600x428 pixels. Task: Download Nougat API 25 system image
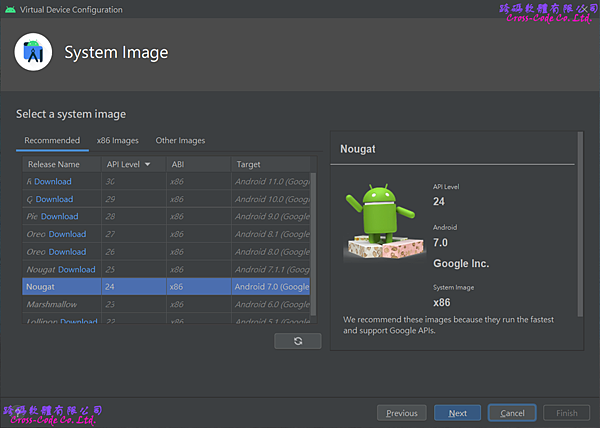click(77, 269)
